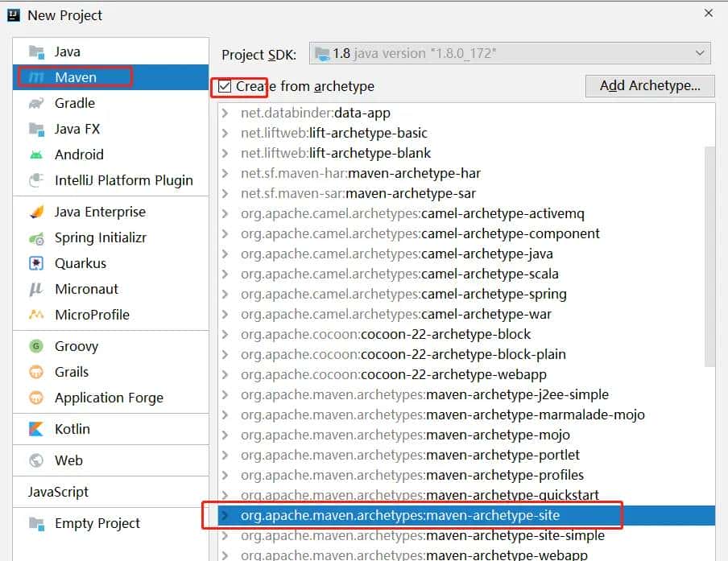Expand camel-archetype-activemq tree arrow
This screenshot has width=728, height=561.
click(225, 213)
